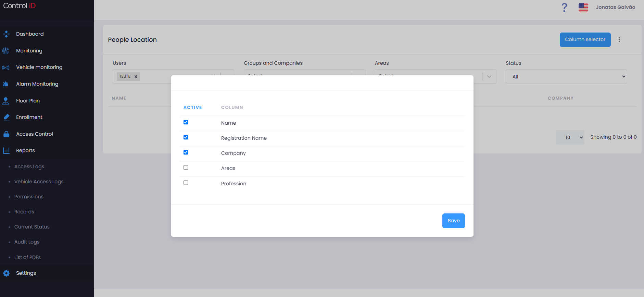Open Permissions report

pyautogui.click(x=29, y=197)
